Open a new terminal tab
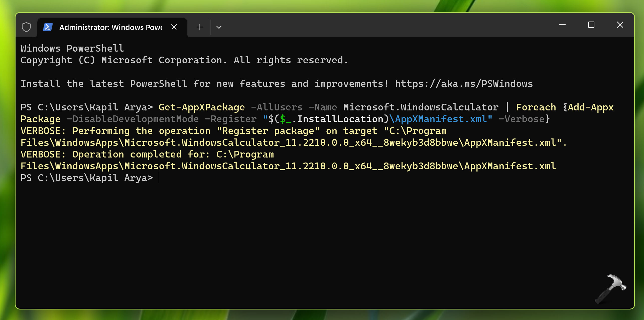 pyautogui.click(x=200, y=27)
